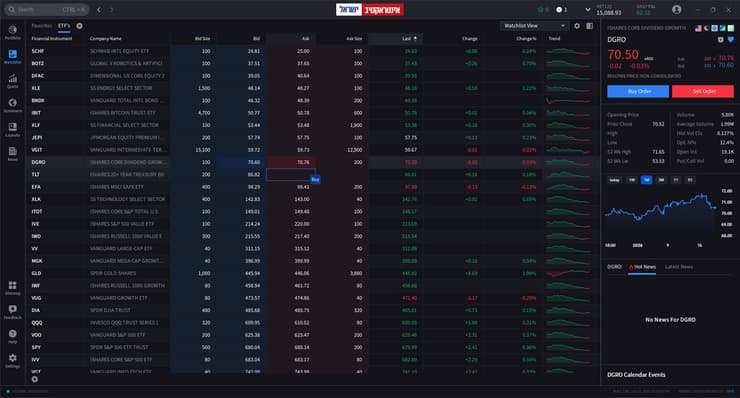Open the Latest News tab

[679, 267]
